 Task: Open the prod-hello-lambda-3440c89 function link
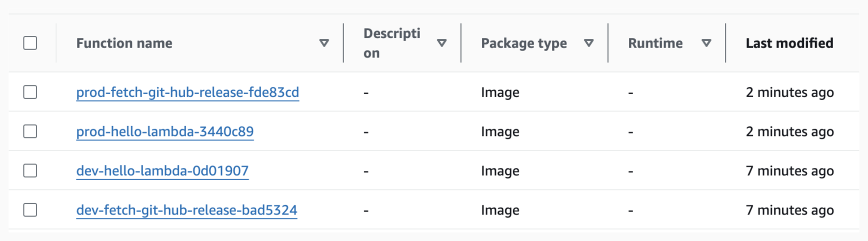(165, 132)
